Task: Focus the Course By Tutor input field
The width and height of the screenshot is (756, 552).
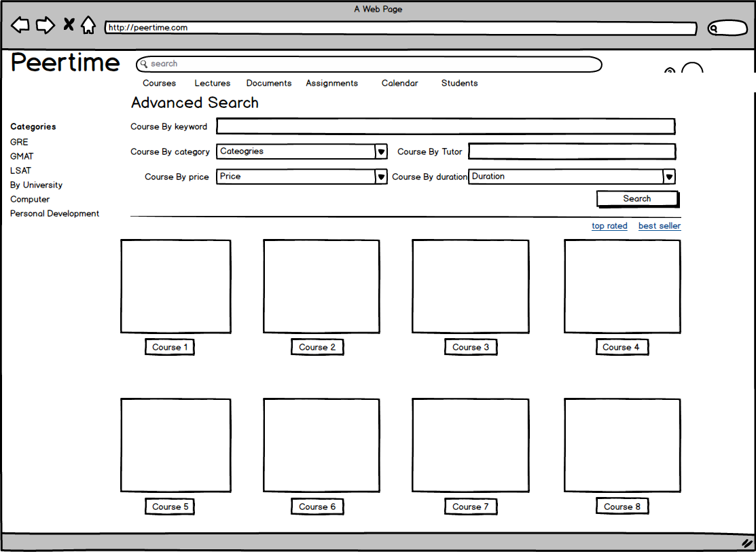Action: [x=571, y=151]
